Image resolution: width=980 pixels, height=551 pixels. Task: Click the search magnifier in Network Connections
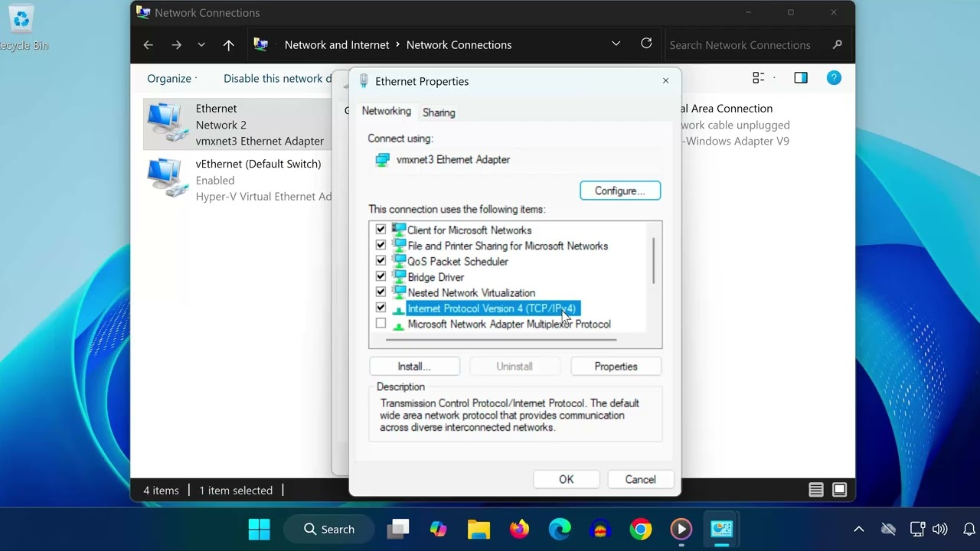[x=837, y=45]
